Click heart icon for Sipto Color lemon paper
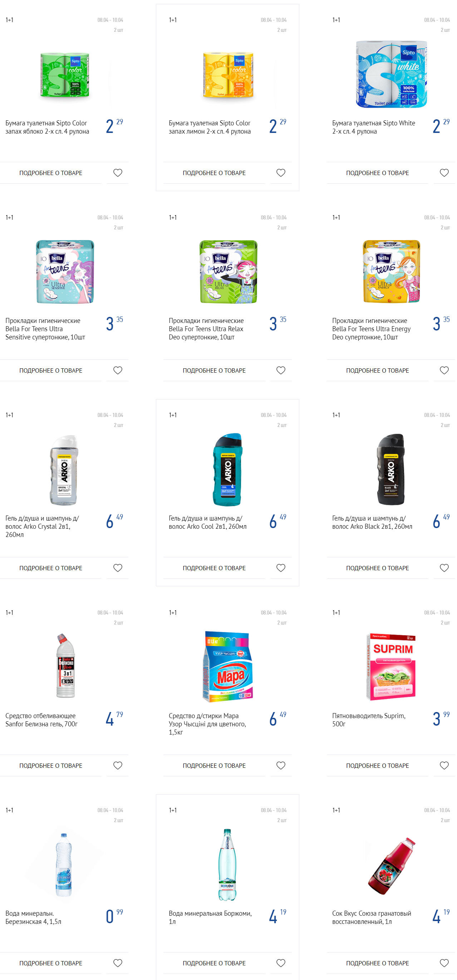457x980 pixels. (281, 173)
